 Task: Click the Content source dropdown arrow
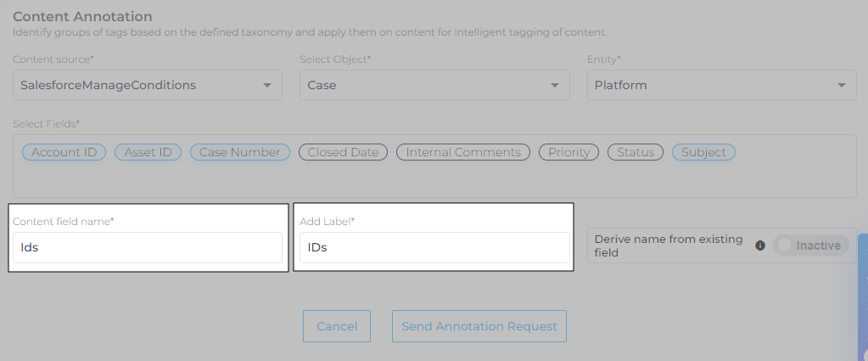[267, 85]
